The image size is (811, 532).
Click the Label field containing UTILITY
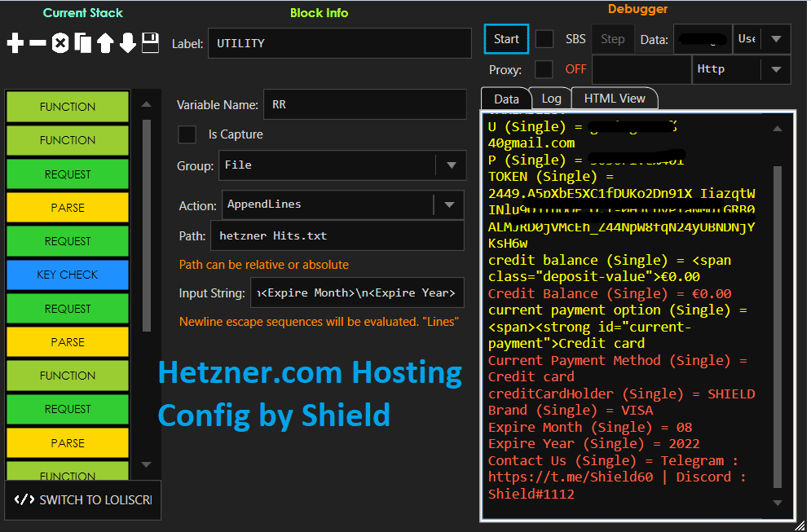coord(340,43)
